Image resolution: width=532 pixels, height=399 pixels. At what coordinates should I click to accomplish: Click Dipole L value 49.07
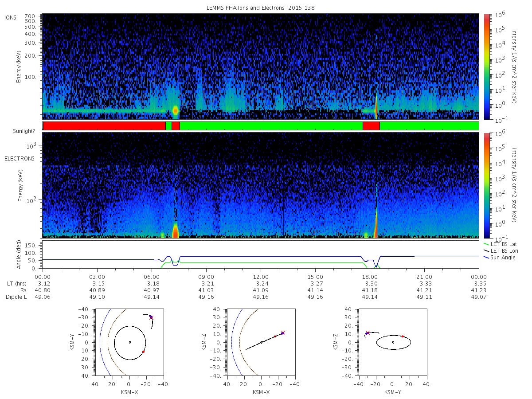pyautogui.click(x=479, y=297)
